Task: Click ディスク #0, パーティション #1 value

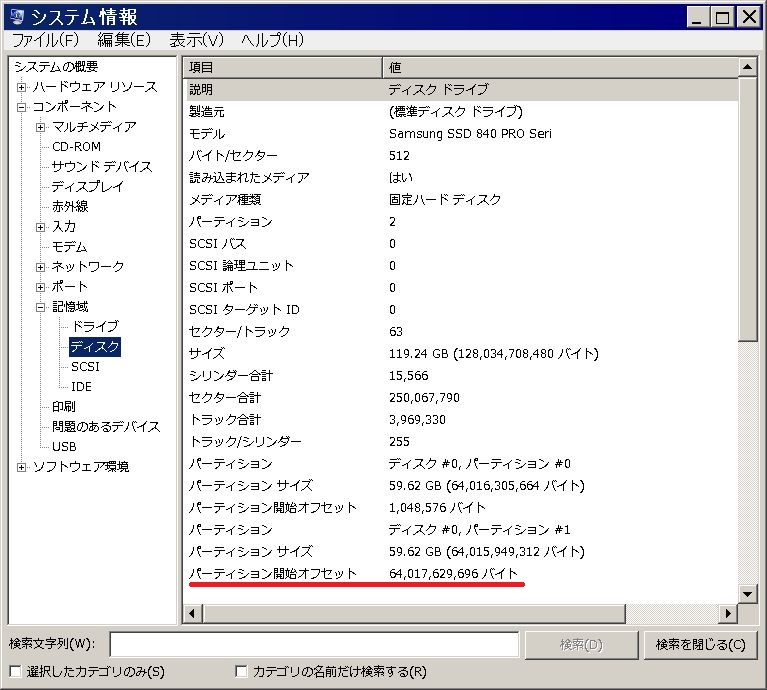Action: point(479,530)
